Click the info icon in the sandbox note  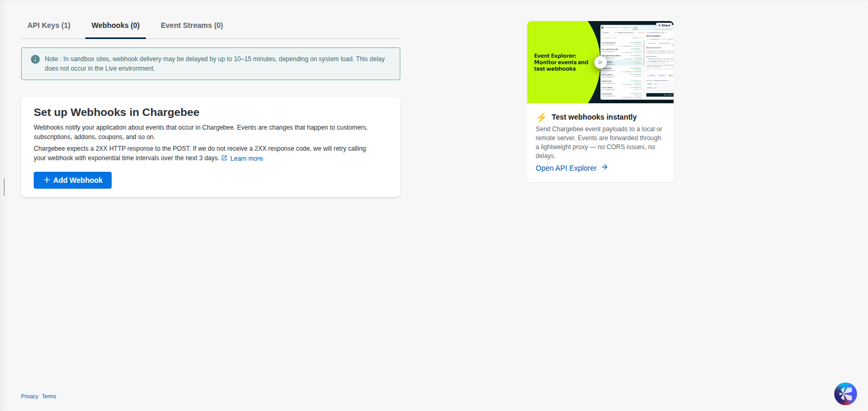point(35,59)
